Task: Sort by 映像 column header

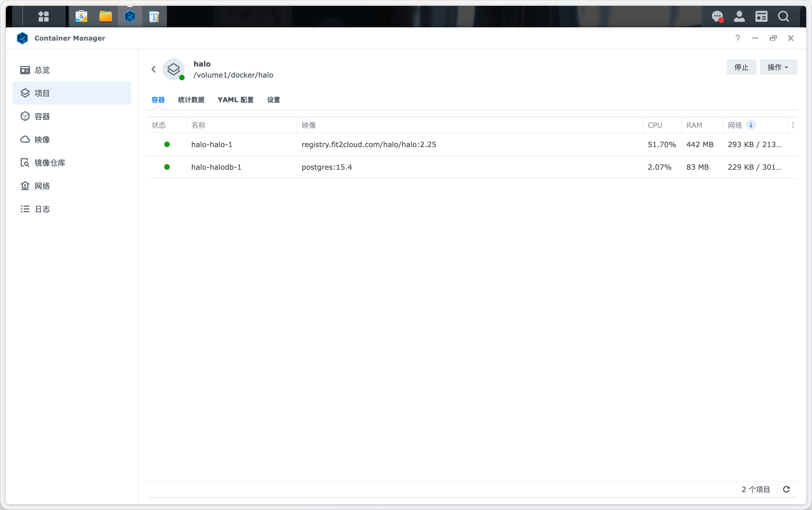Action: coord(470,125)
